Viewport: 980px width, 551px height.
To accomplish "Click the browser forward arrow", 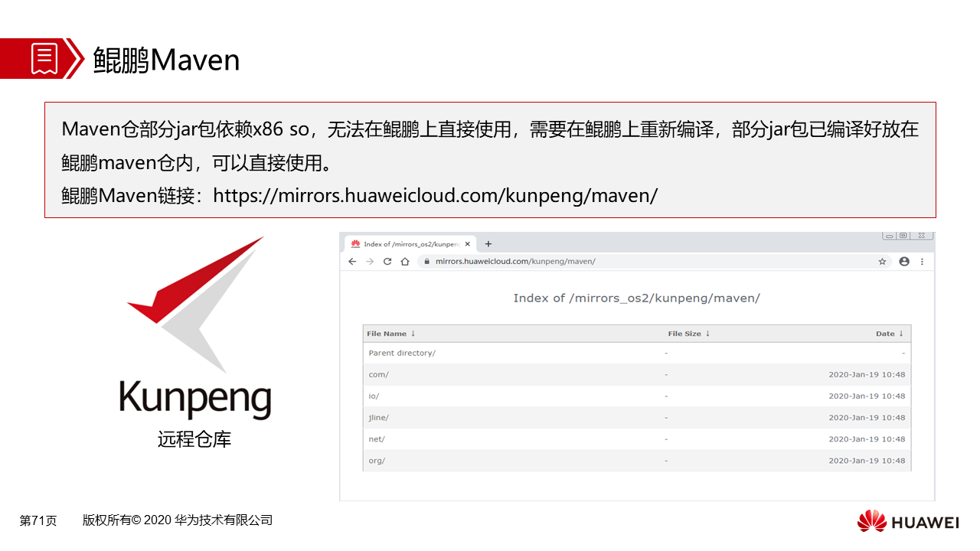I will click(x=370, y=262).
